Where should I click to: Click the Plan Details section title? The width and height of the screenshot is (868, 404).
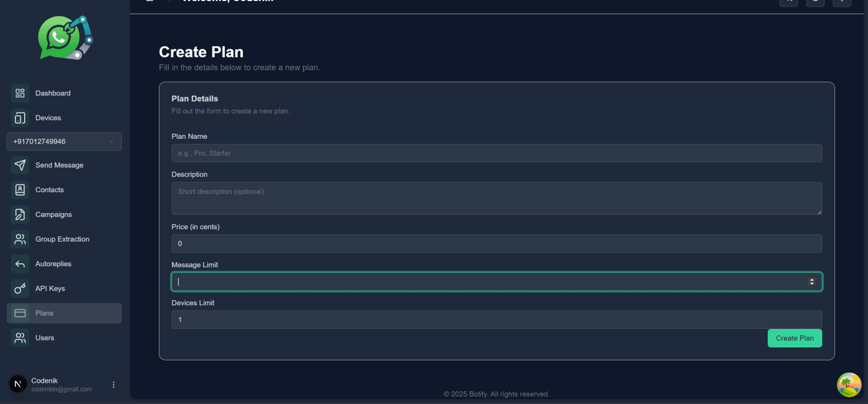pyautogui.click(x=195, y=99)
